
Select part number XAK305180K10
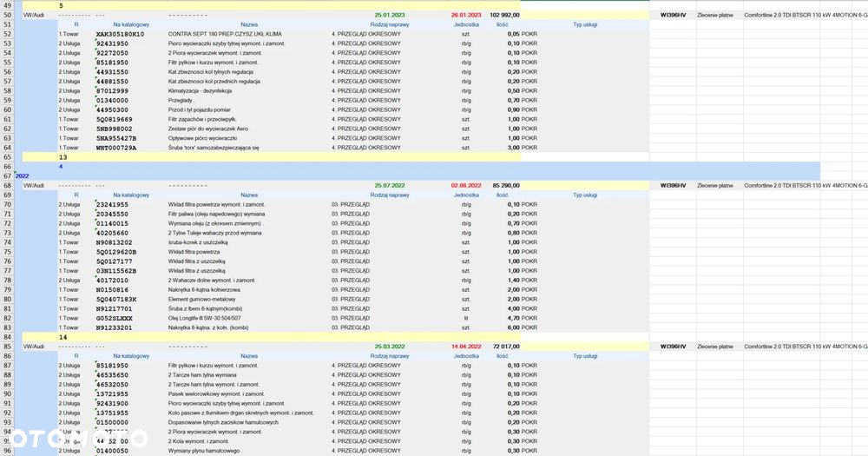[x=120, y=34]
